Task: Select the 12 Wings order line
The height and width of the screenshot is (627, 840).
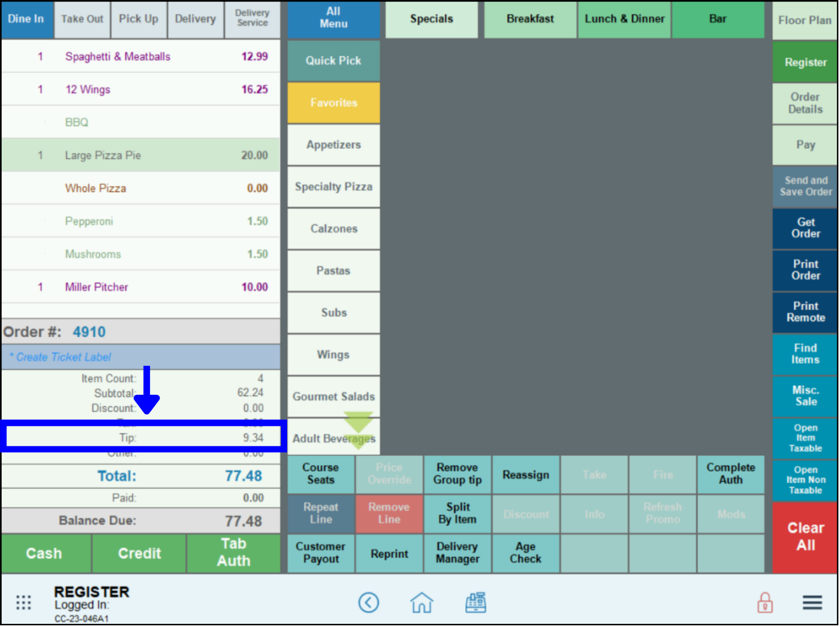Action: [140, 90]
